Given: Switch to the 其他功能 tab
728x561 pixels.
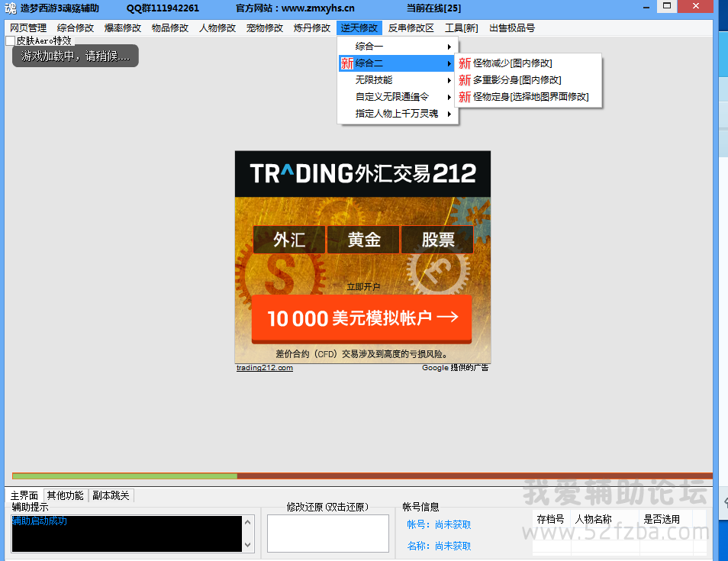Looking at the screenshot, I should (66, 495).
